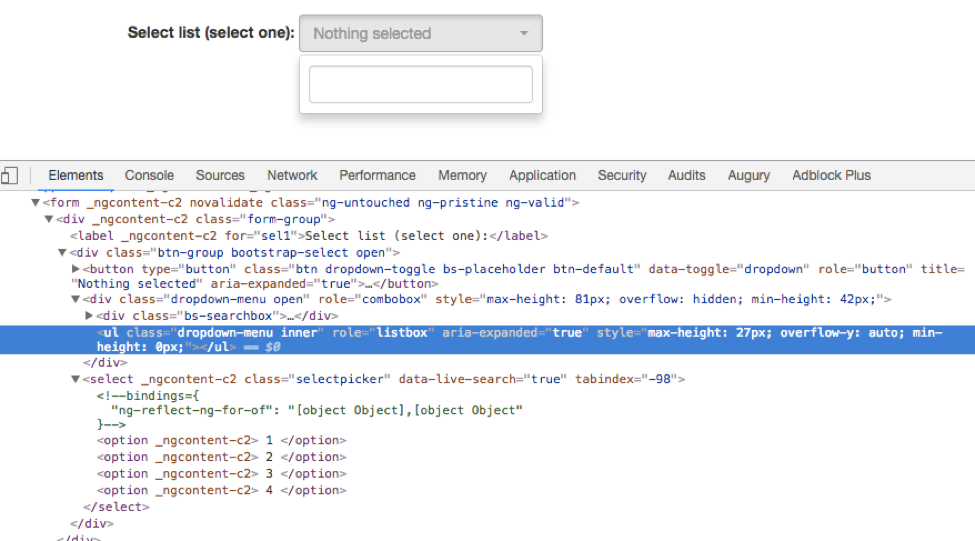Viewport: 975px width, 541px height.
Task: Toggle the device toolbar icon in DevTools
Action: [x=9, y=176]
